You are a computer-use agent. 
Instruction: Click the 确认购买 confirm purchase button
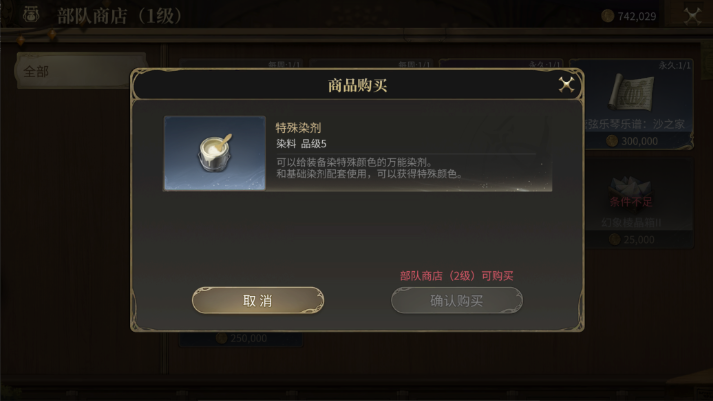[457, 301]
